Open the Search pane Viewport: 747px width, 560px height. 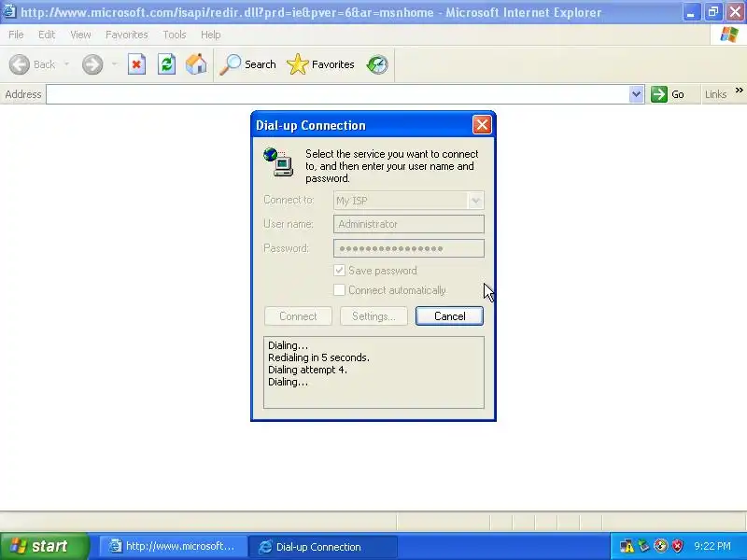click(x=247, y=64)
